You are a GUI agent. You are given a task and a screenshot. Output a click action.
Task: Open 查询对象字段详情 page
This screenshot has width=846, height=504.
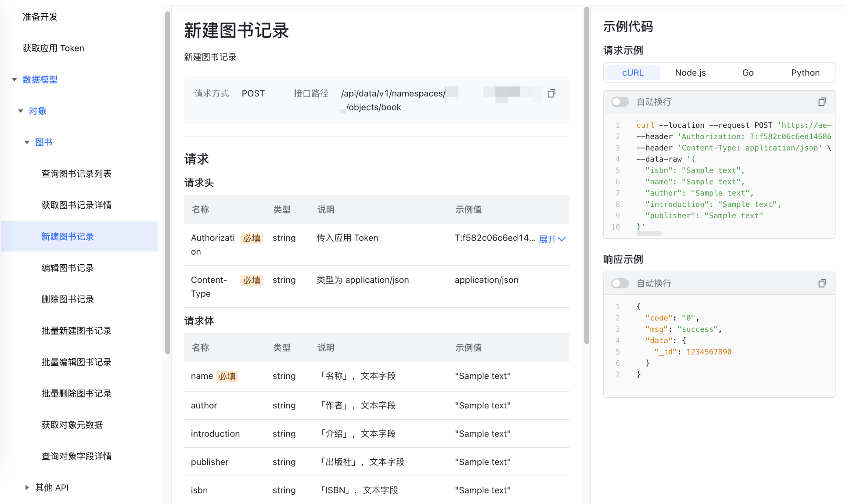click(76, 456)
